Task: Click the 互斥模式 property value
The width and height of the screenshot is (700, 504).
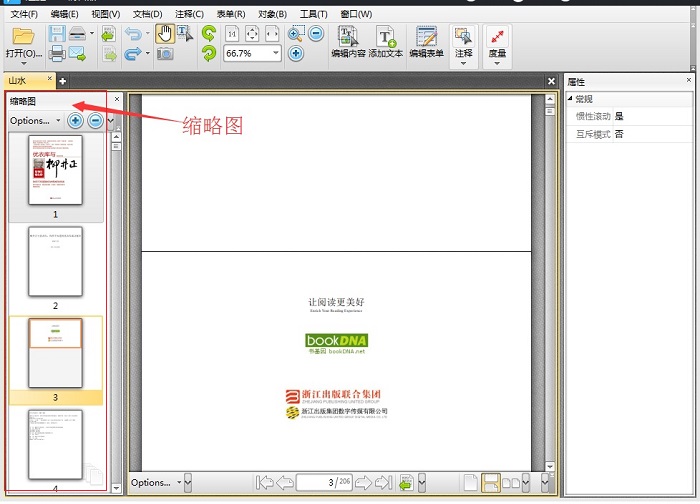Action: point(653,134)
